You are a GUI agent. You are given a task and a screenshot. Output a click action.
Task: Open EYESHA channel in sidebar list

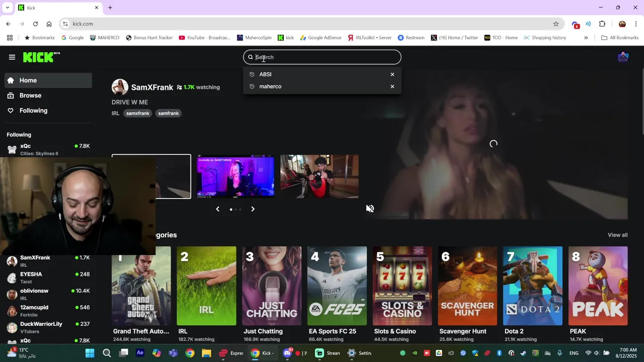tap(48, 278)
